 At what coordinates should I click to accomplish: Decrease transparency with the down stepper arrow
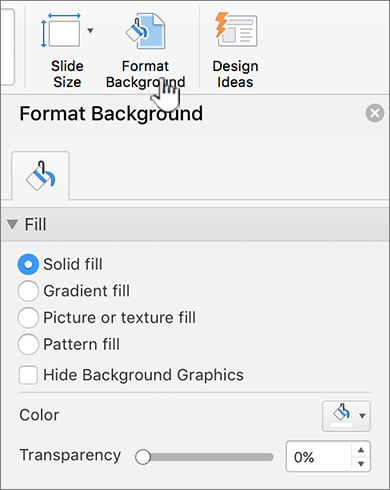361,464
